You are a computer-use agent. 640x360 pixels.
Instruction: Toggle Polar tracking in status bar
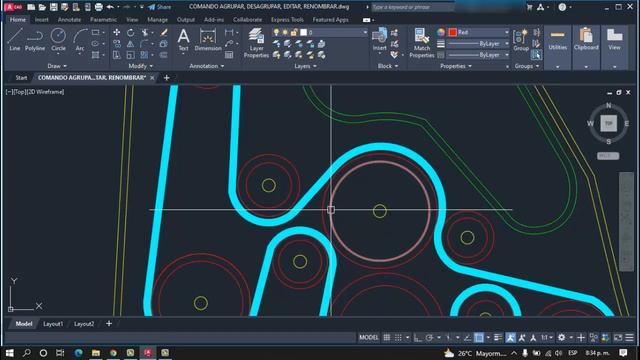click(429, 338)
